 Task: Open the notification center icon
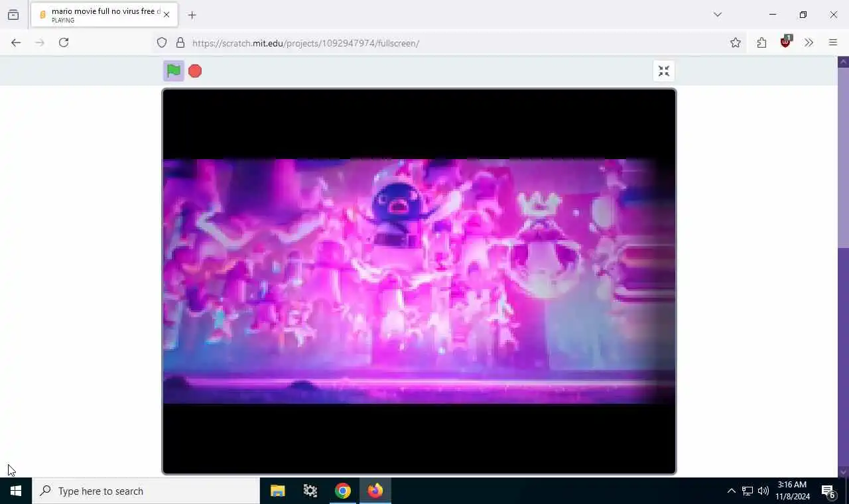coord(828,491)
